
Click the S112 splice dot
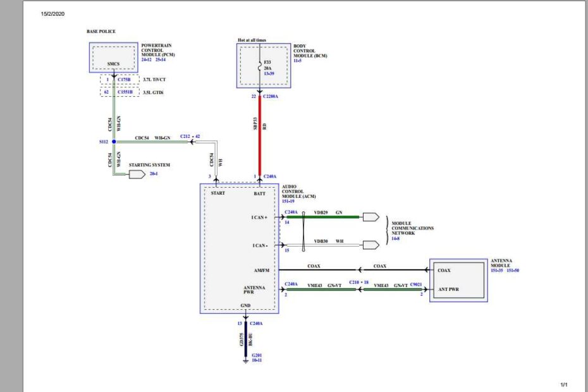tap(114, 142)
